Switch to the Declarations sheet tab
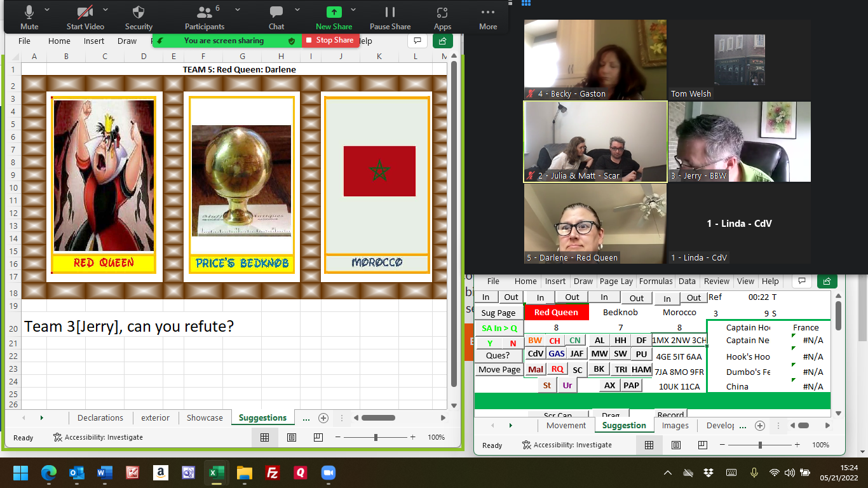This screenshot has height=488, width=868. (x=100, y=417)
